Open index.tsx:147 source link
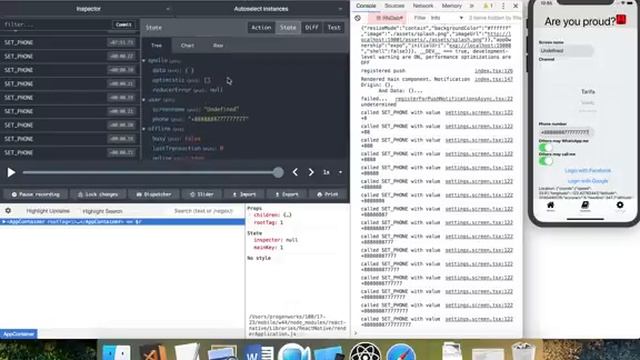The width and height of the screenshot is (640, 360). tap(493, 79)
